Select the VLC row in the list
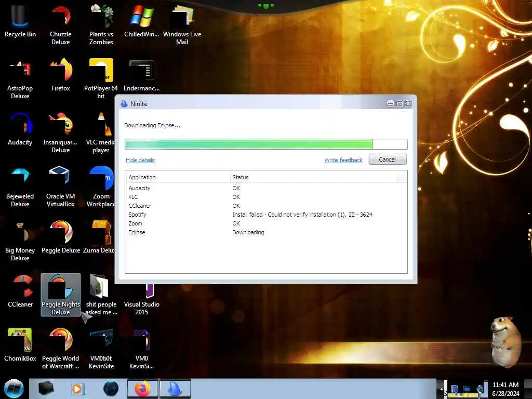532x399 pixels. point(266,197)
